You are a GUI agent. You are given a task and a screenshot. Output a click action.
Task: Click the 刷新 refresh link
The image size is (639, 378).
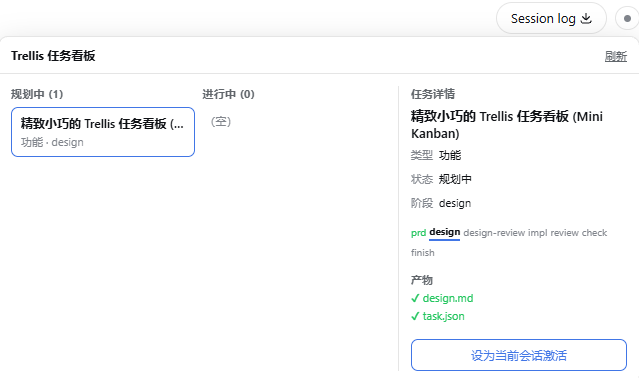point(615,56)
